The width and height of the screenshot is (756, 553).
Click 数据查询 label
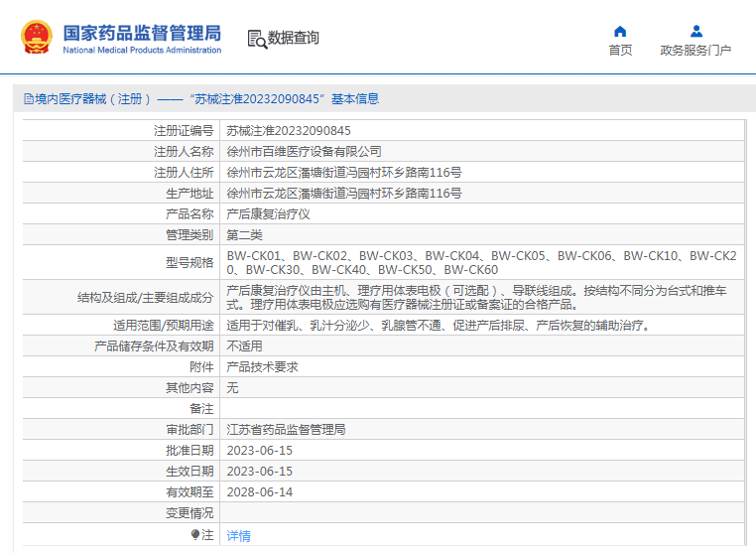[x=293, y=38]
